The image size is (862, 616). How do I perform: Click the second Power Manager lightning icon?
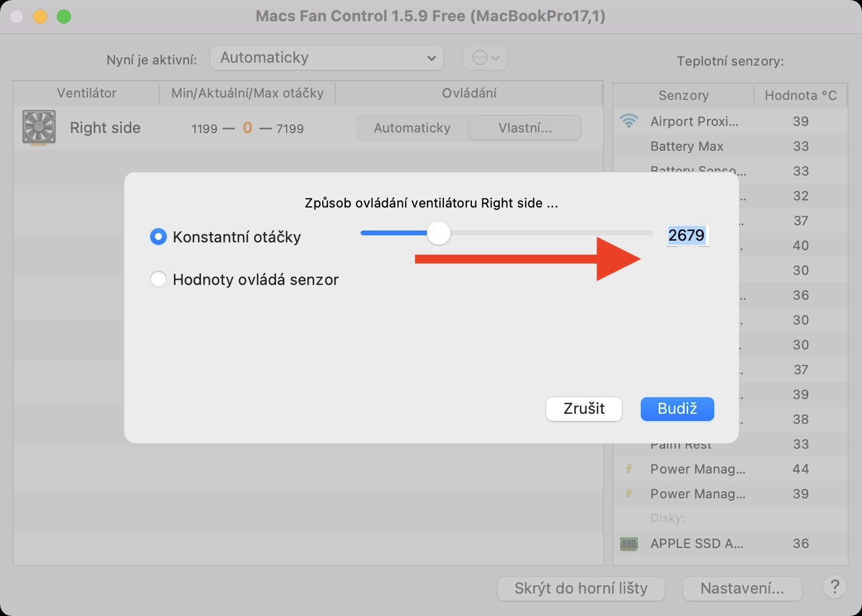point(629,494)
